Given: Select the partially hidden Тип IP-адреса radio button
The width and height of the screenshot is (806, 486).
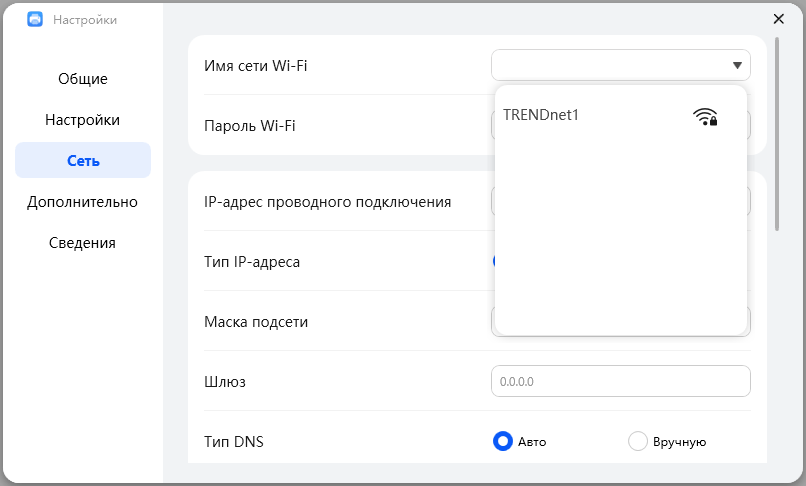Looking at the screenshot, I should [493, 261].
